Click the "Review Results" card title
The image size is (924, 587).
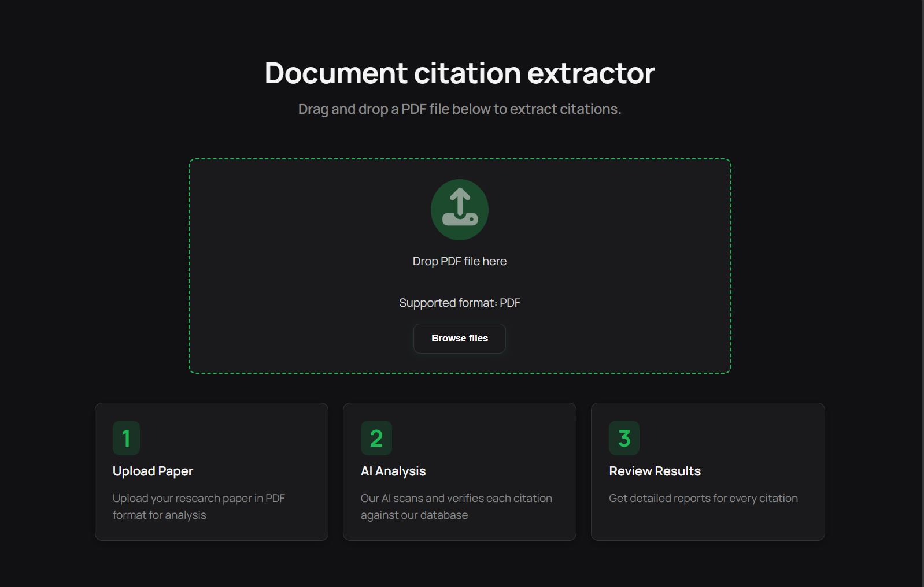coord(655,471)
